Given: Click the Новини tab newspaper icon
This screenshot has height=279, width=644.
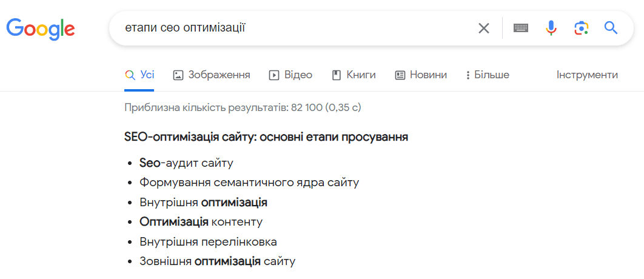Looking at the screenshot, I should pos(400,75).
